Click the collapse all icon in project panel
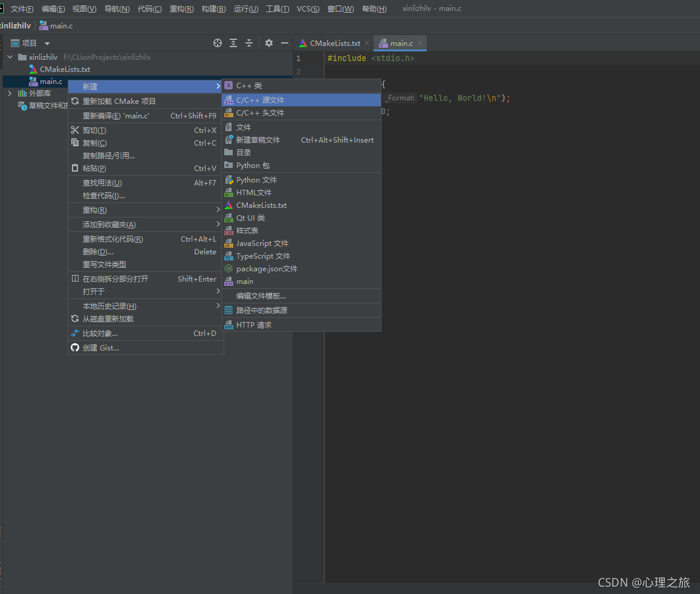Image resolution: width=700 pixels, height=594 pixels. coord(249,43)
